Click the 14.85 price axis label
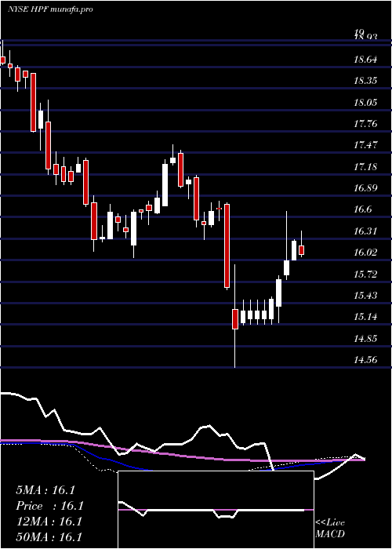 click(x=365, y=339)
